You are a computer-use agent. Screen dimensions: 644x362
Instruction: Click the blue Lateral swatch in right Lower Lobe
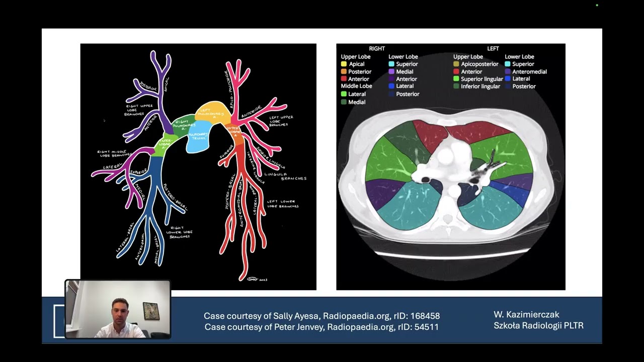391,86
